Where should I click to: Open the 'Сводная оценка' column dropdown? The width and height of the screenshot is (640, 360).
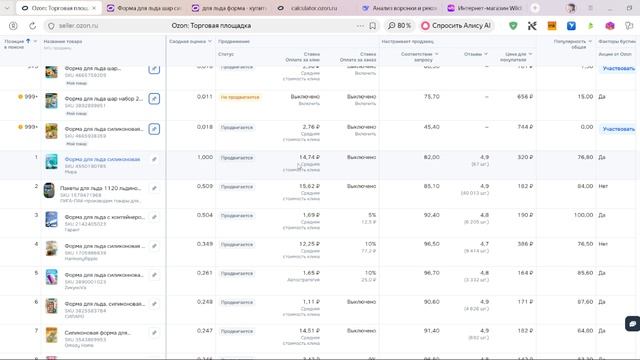pos(210,41)
